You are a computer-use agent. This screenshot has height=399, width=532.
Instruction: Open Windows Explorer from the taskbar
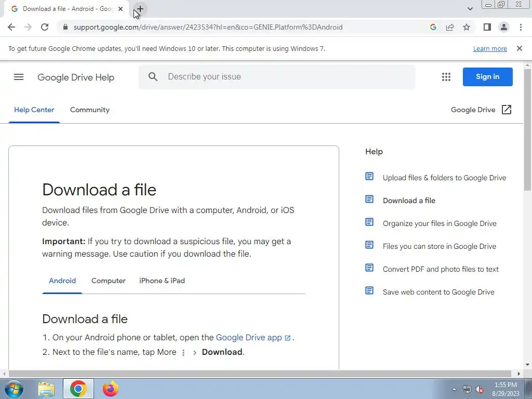tap(46, 389)
